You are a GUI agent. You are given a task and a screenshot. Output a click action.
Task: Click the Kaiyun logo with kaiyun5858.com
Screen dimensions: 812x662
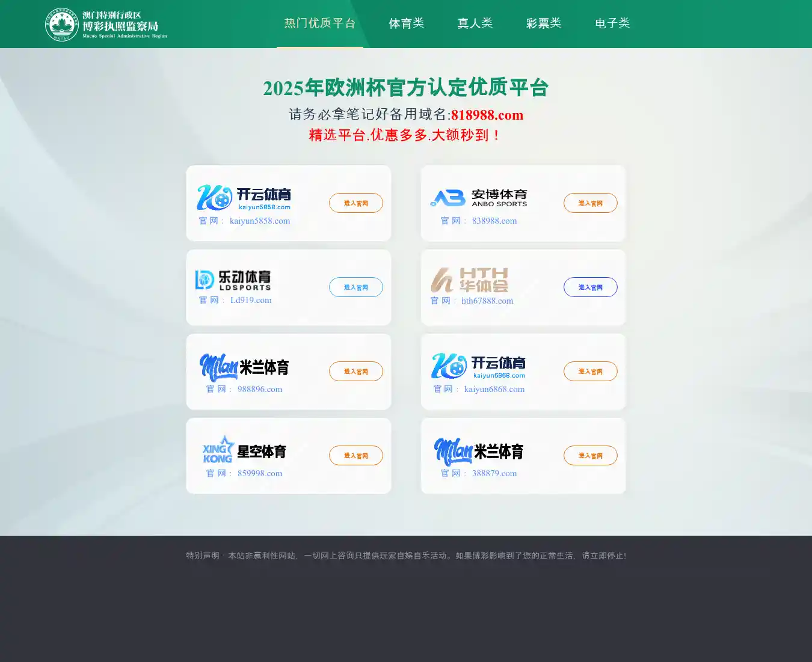[x=244, y=198]
